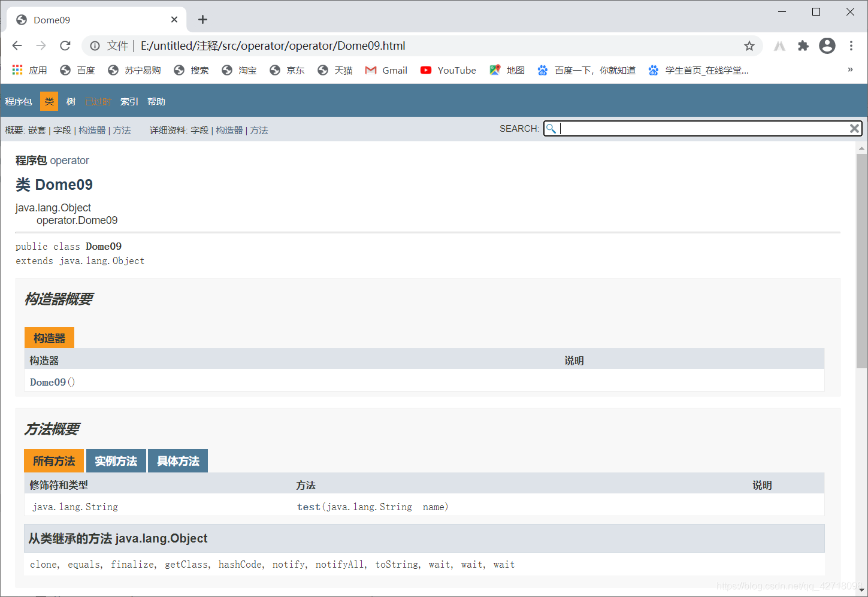Click the toString inherited method text

(397, 564)
